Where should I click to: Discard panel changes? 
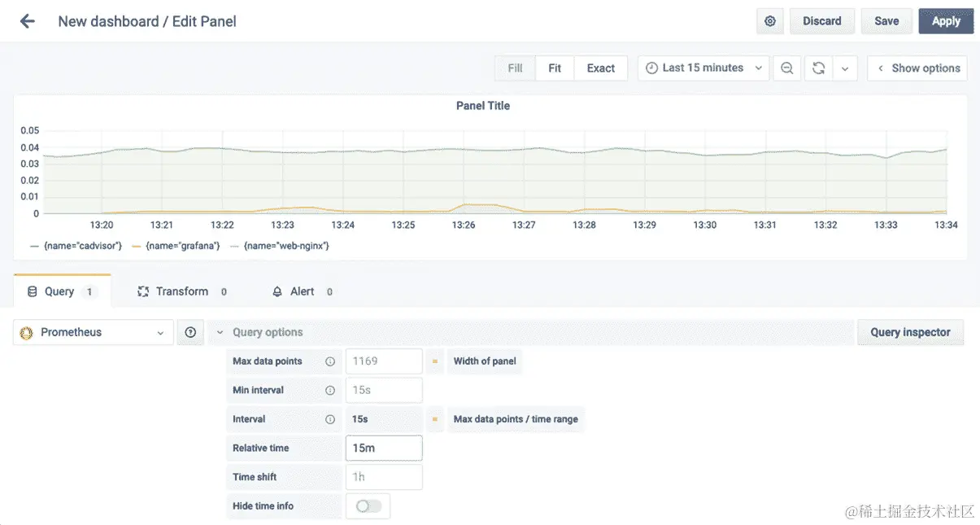(x=822, y=21)
